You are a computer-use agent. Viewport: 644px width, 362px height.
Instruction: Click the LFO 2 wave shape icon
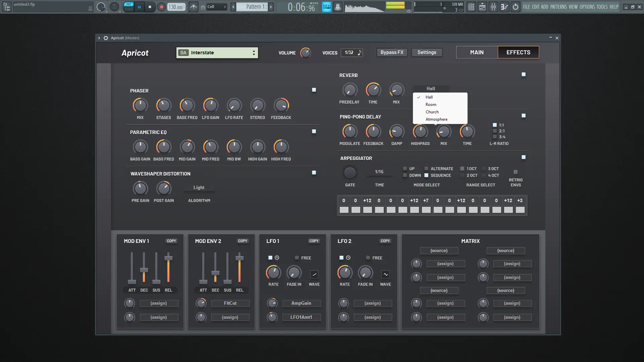385,275
